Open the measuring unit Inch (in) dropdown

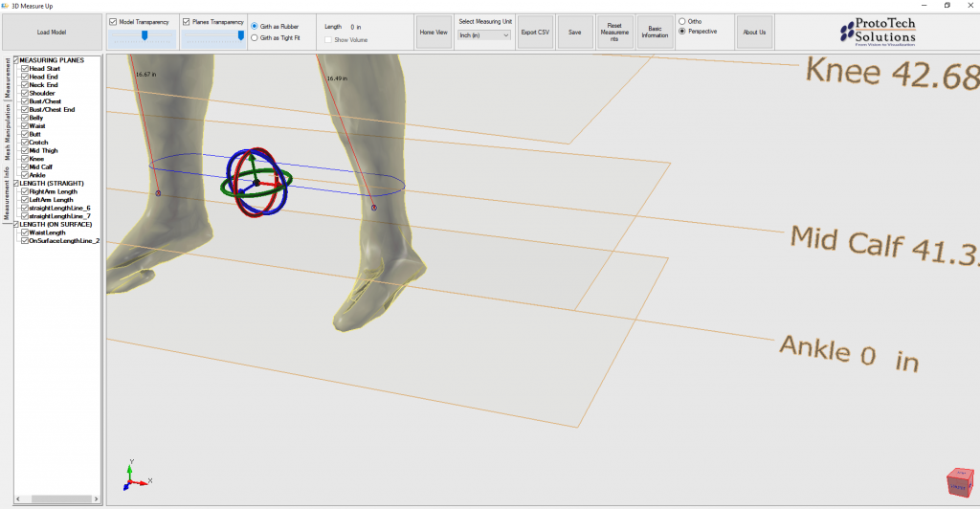tap(484, 35)
